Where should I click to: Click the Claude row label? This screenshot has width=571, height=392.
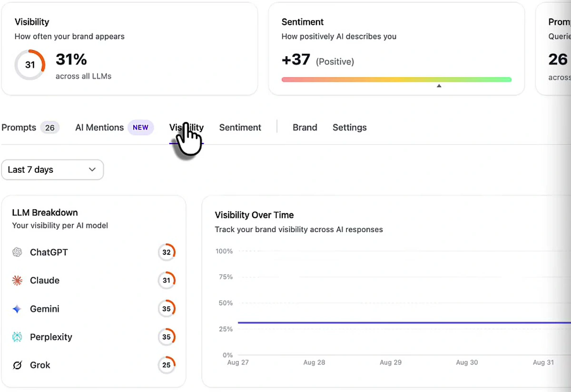point(45,281)
